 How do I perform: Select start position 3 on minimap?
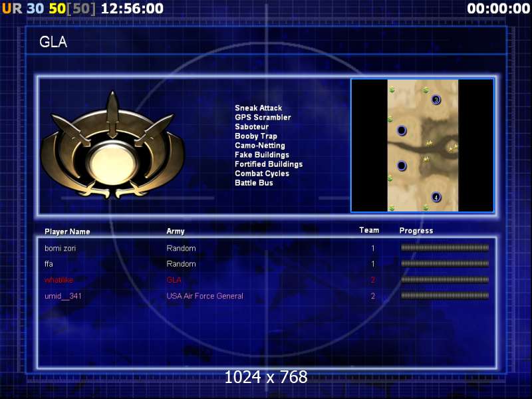[x=436, y=100]
